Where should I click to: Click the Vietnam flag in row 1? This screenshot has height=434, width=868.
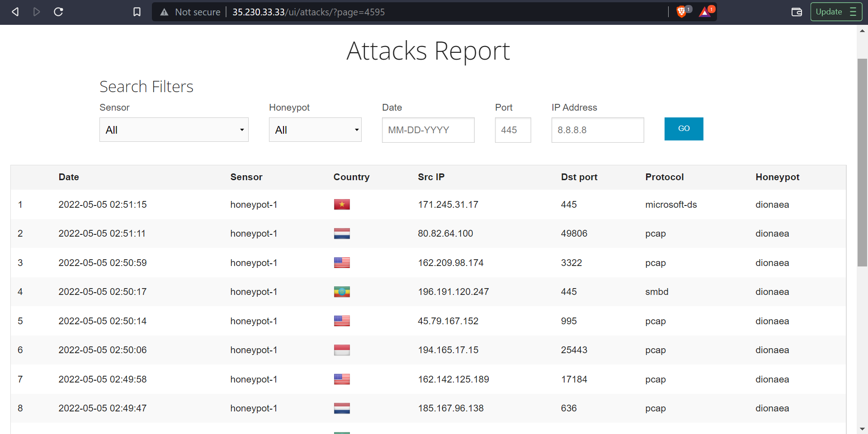[x=342, y=204]
